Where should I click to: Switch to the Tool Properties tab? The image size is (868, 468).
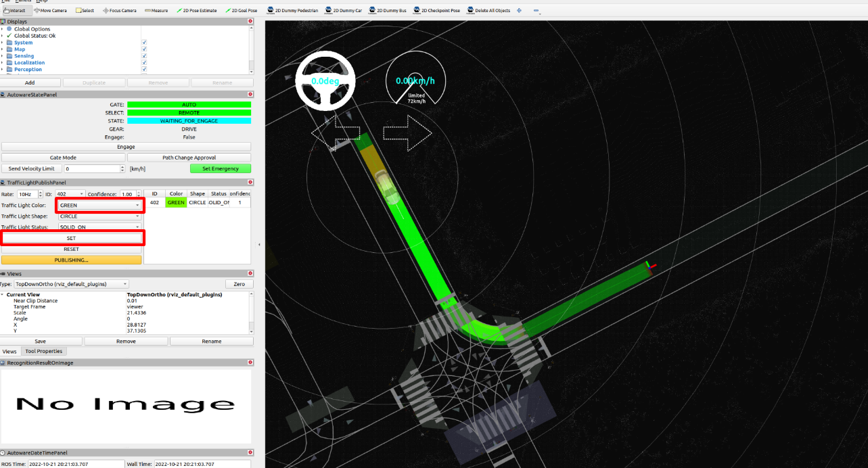(44, 352)
